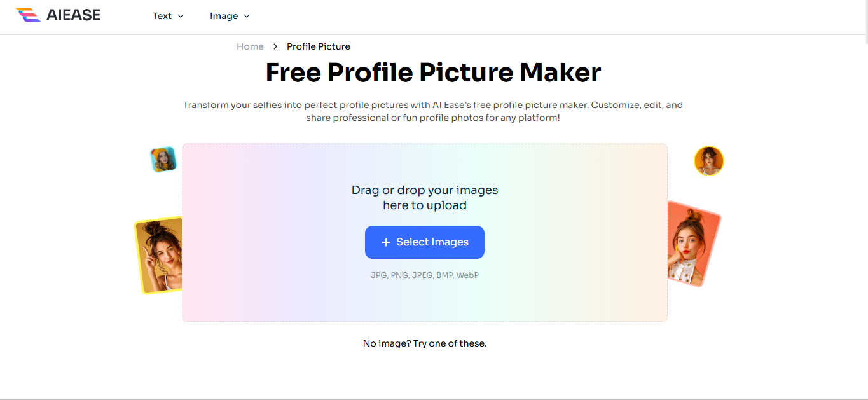Click the Free Profile Picture Maker heading
Viewport: 868px width, 400px height.
click(433, 72)
